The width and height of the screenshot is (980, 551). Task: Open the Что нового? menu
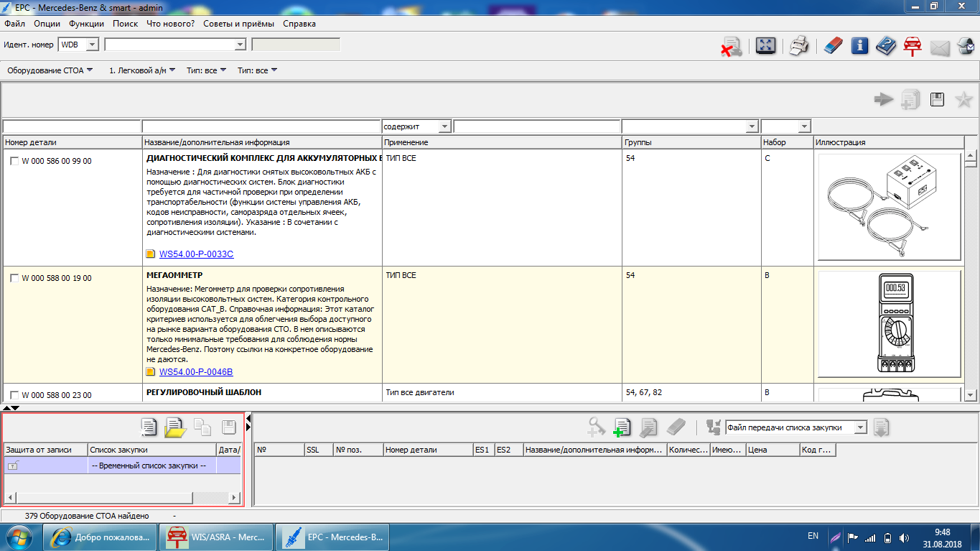(171, 24)
